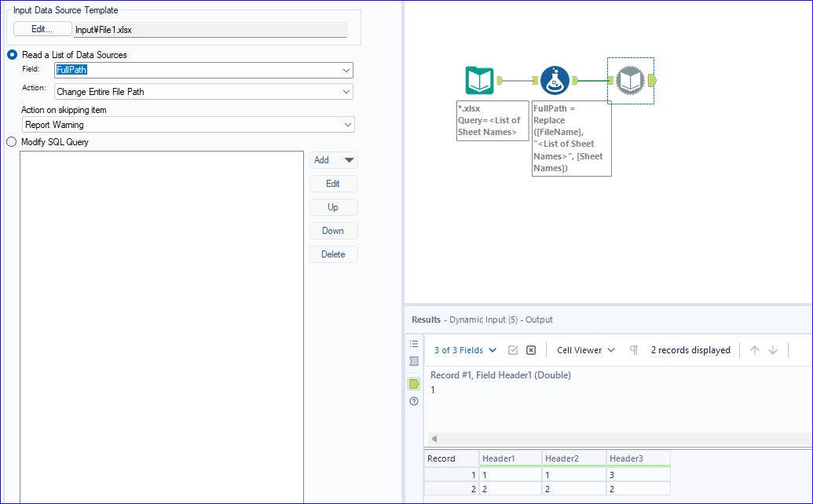Click green output anchor icon in results
Viewport: 813px width, 504px height.
tap(414, 384)
